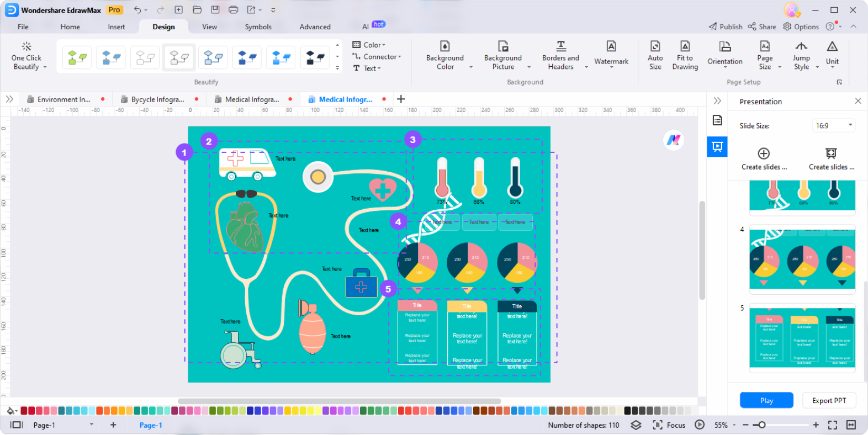Click the blue Play button
This screenshot has width=868, height=435.
[x=766, y=400]
